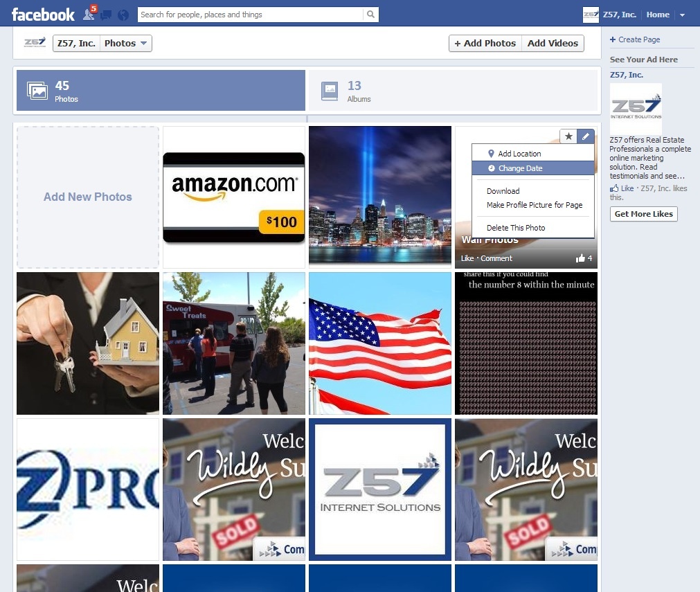Open the Sweet Treats truck photo
The height and width of the screenshot is (592, 700).
pos(234,343)
